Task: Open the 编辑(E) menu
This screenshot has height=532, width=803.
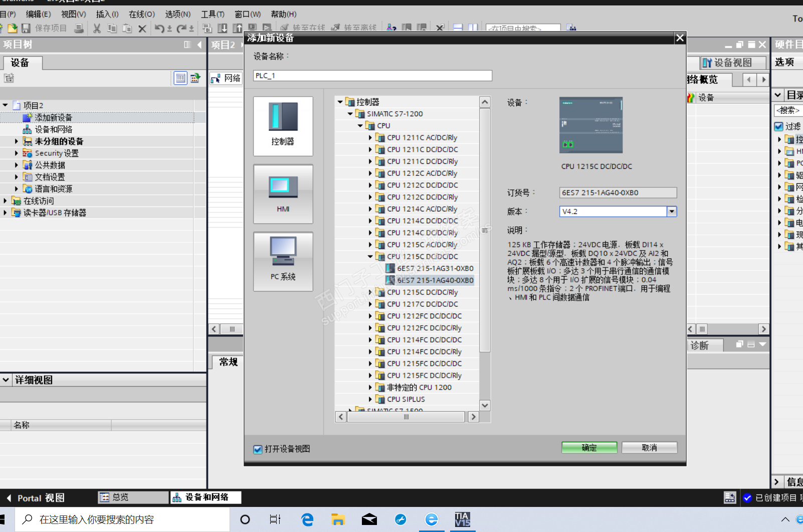Action: click(x=38, y=14)
